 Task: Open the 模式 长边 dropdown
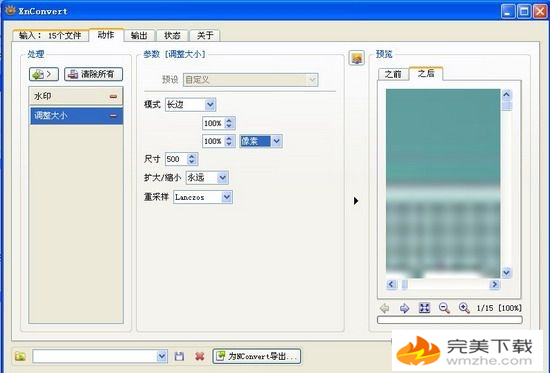pyautogui.click(x=190, y=105)
